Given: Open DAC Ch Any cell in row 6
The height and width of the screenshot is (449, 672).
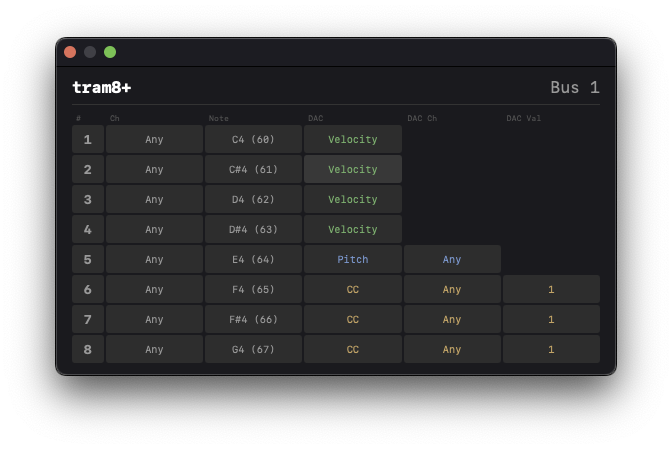Looking at the screenshot, I should [x=452, y=289].
